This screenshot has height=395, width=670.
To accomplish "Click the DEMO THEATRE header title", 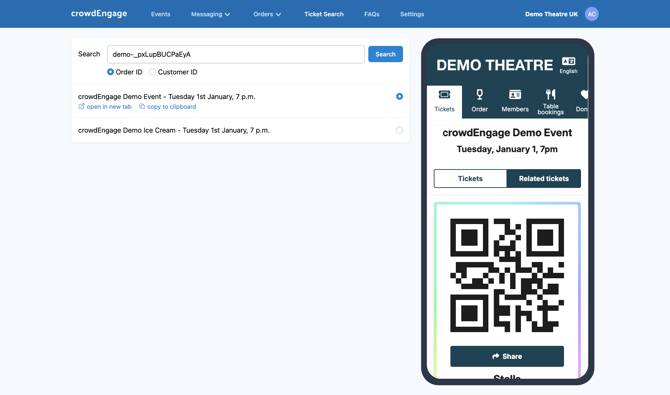I will (x=494, y=65).
